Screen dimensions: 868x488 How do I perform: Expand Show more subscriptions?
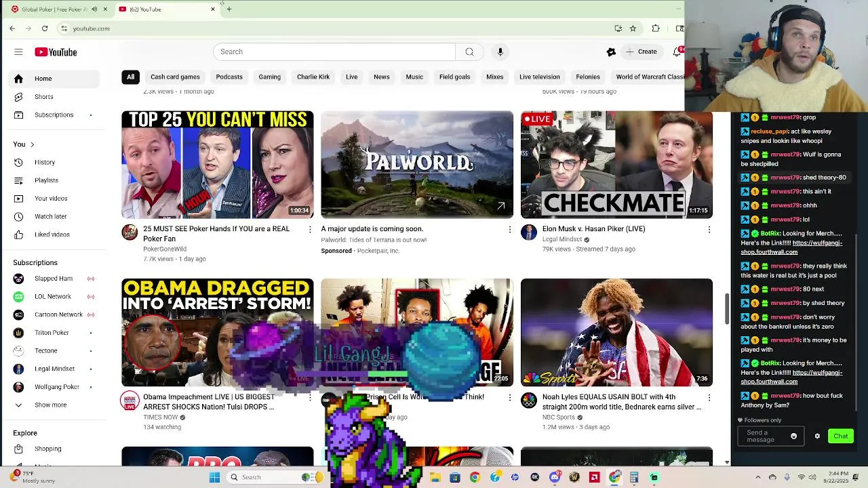tap(52, 405)
